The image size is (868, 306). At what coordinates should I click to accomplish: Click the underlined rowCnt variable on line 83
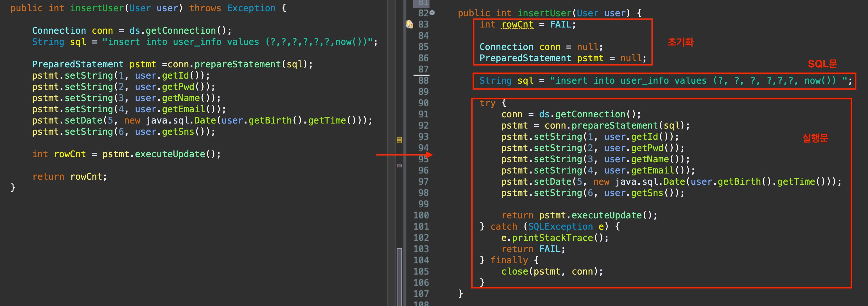(517, 25)
